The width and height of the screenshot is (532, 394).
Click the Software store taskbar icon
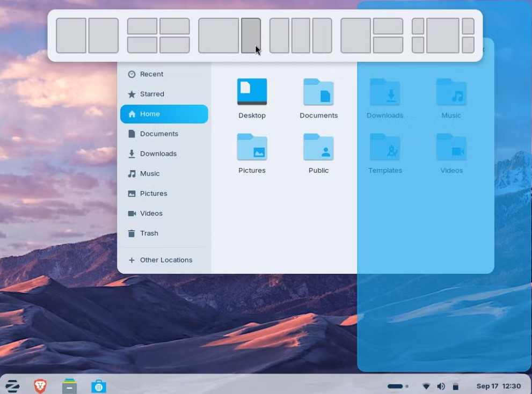click(98, 386)
